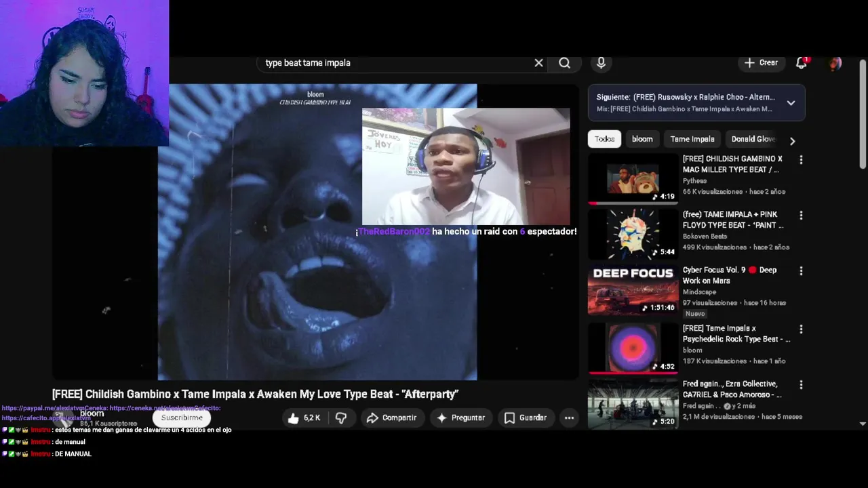The height and width of the screenshot is (488, 868).
Task: Click the Suscribirme button
Action: (x=182, y=418)
